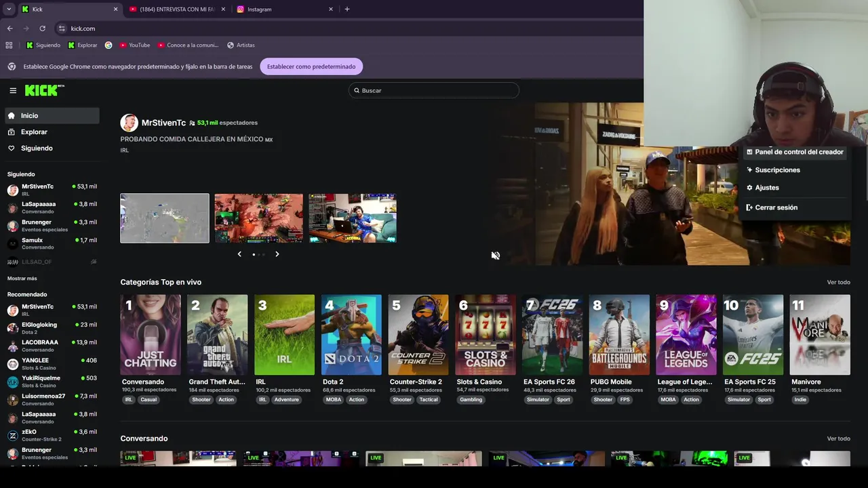Open LACOBRAAA recommended channel
The height and width of the screenshot is (488, 868).
[x=52, y=346]
